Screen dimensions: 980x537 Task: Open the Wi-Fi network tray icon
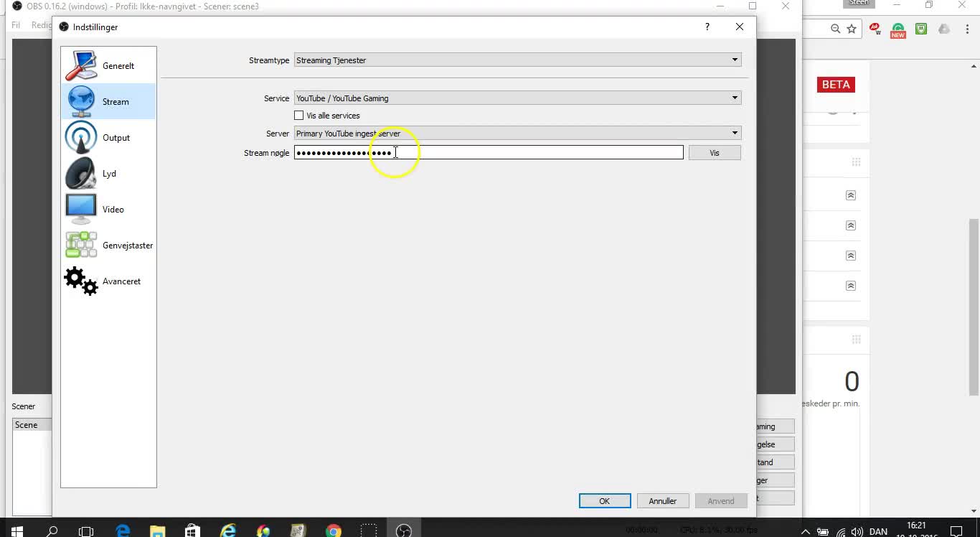tap(840, 532)
